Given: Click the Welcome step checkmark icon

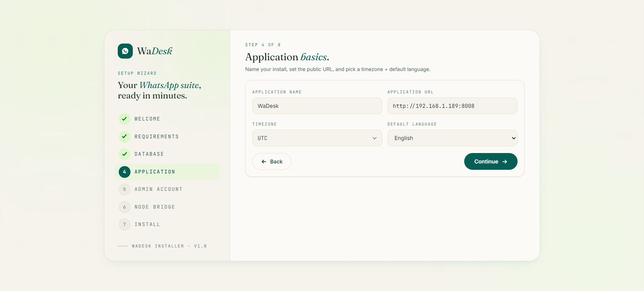Looking at the screenshot, I should (124, 119).
